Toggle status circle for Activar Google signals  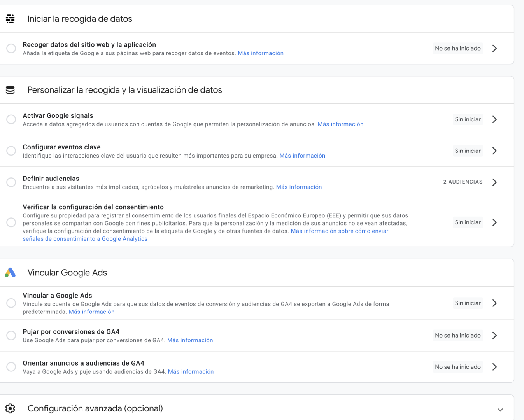point(11,119)
